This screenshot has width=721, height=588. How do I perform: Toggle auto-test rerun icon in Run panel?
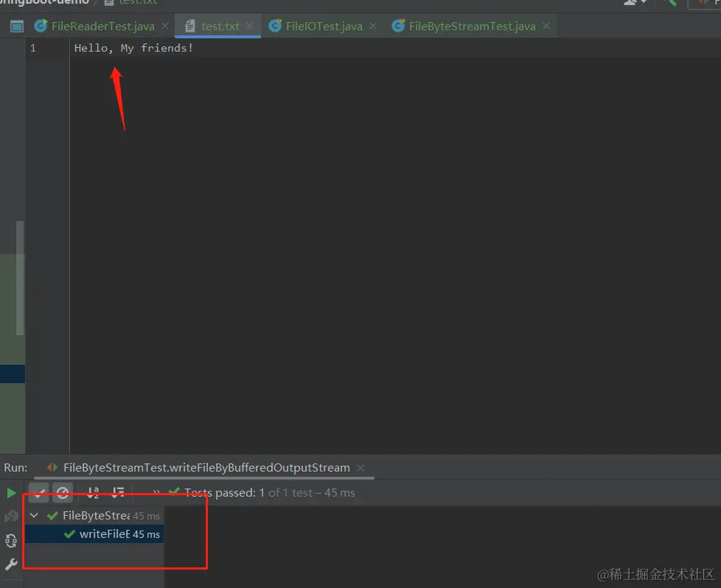click(11, 541)
